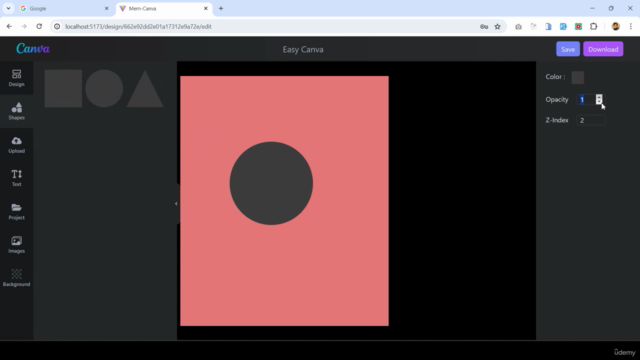Open the Design panel in the sidebar
The width and height of the screenshot is (640, 360).
point(16,78)
